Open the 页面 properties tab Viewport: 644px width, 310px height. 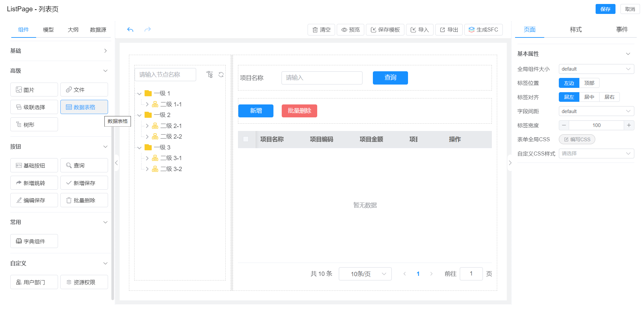(530, 30)
